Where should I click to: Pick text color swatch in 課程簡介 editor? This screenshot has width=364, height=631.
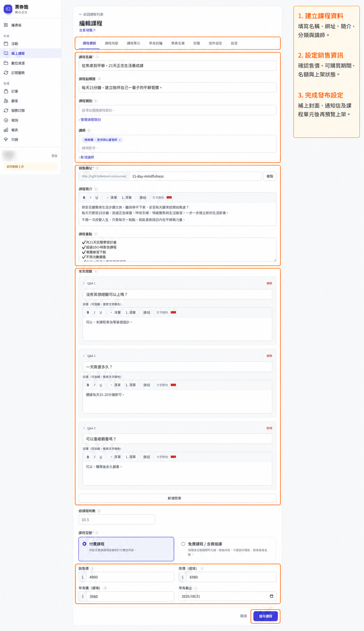(x=169, y=198)
